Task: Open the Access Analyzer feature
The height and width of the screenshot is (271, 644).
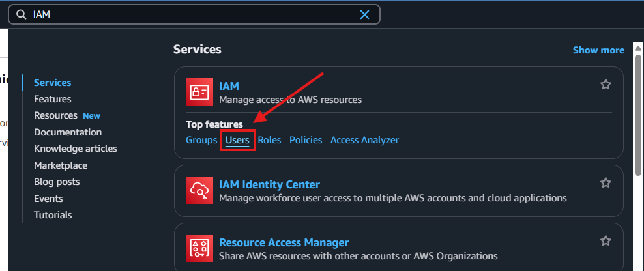Action: 364,140
